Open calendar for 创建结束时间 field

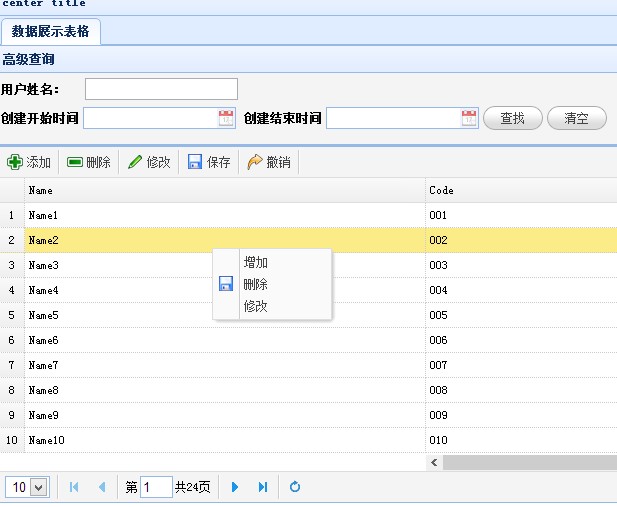coord(469,118)
